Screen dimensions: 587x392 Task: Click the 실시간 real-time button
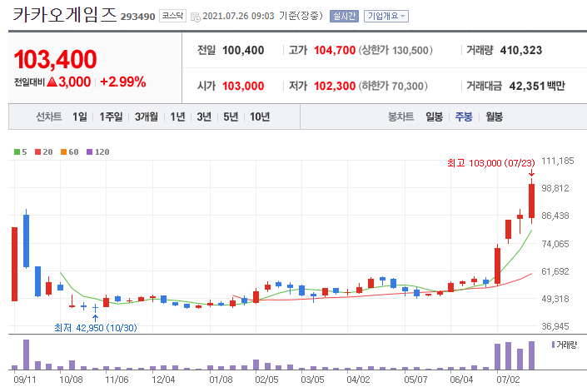[x=344, y=16]
